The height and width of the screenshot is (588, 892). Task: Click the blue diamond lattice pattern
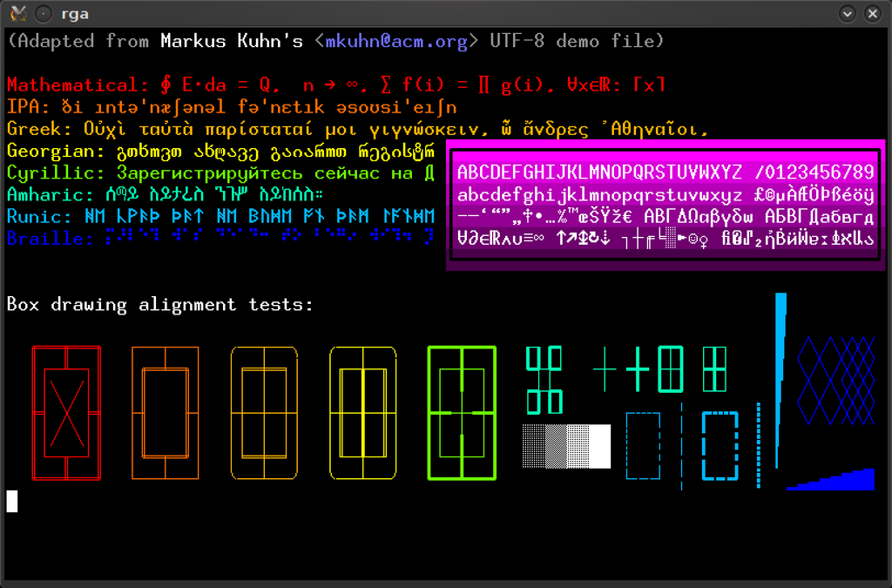[x=835, y=380]
